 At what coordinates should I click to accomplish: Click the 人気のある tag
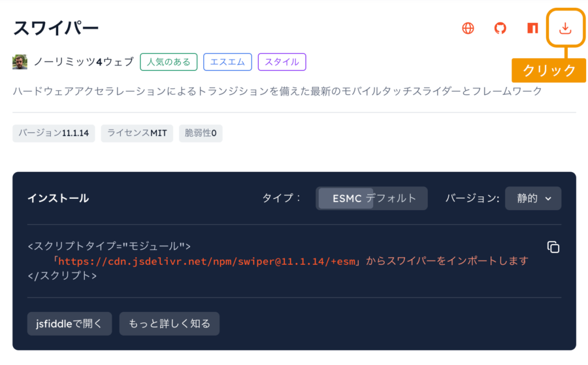tap(169, 62)
